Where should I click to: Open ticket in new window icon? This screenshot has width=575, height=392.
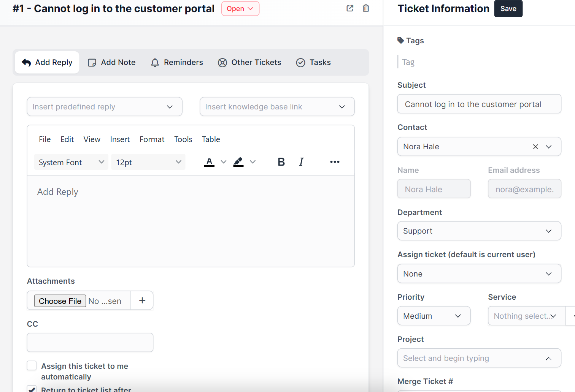coord(350,8)
